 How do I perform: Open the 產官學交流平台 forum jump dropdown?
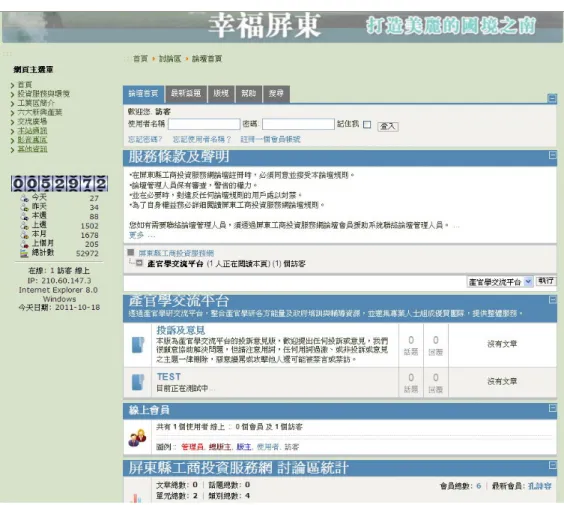pos(500,282)
